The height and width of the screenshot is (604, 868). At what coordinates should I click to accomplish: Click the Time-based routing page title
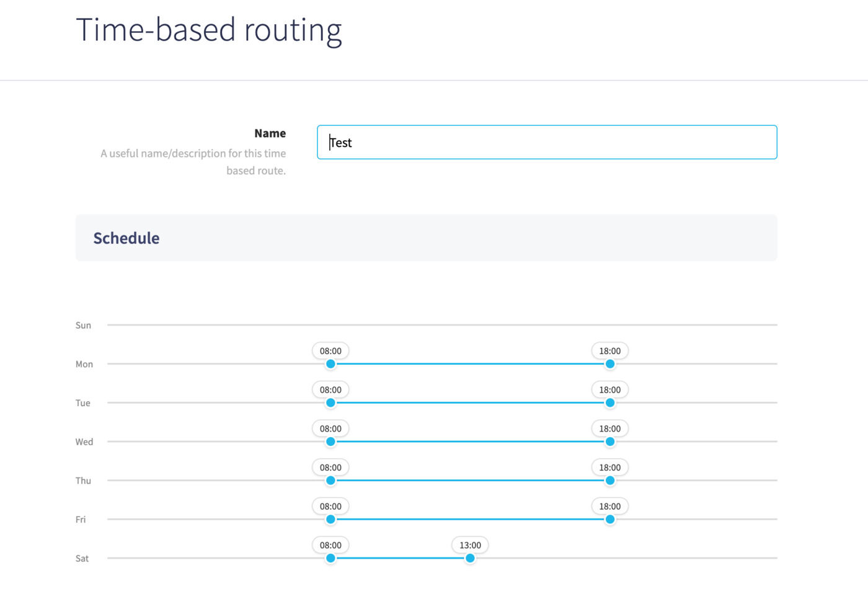(x=208, y=30)
